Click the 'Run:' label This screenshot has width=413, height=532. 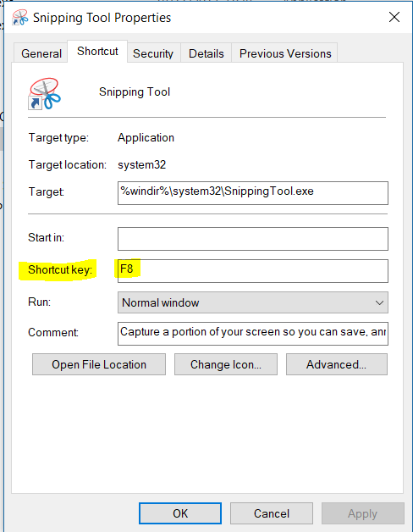[39, 302]
